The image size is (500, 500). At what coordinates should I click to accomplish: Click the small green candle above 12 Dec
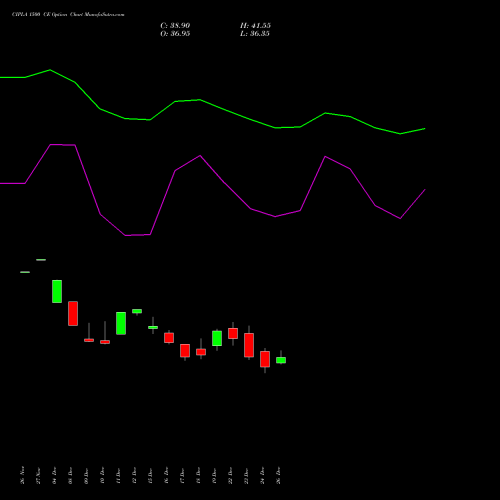[x=137, y=311]
